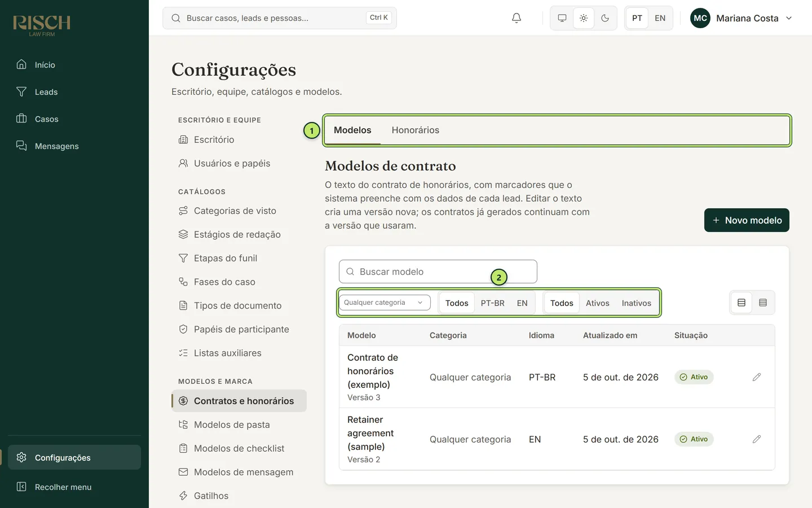Screen dimensions: 812x508
Task: Open Listas auxiliares catalog
Action: 239,353
